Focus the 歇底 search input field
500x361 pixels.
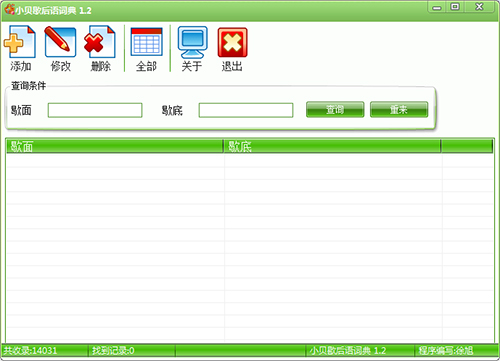pyautogui.click(x=246, y=110)
